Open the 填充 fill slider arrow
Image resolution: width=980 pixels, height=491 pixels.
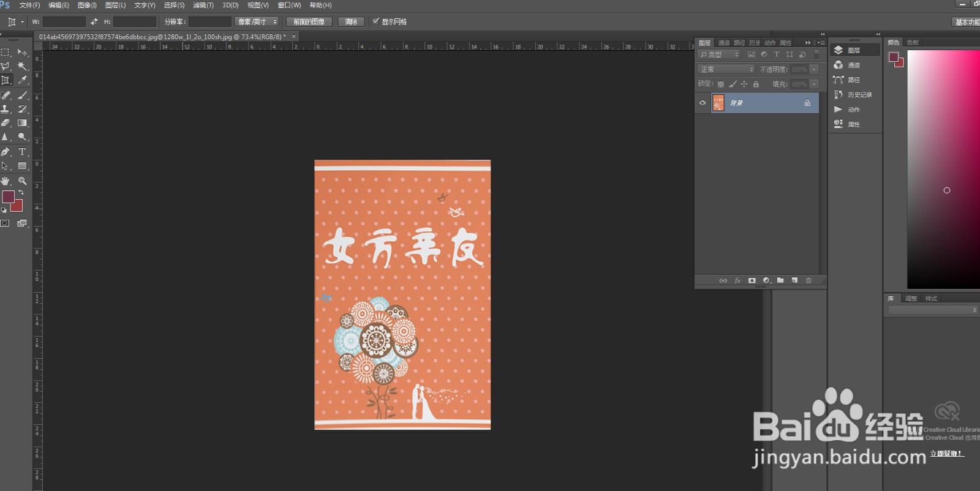814,84
